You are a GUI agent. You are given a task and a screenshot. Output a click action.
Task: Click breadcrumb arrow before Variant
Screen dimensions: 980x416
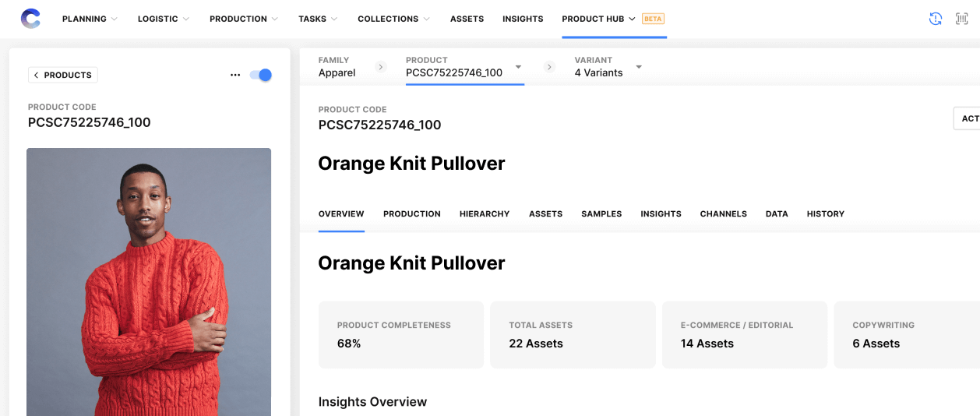point(549,67)
